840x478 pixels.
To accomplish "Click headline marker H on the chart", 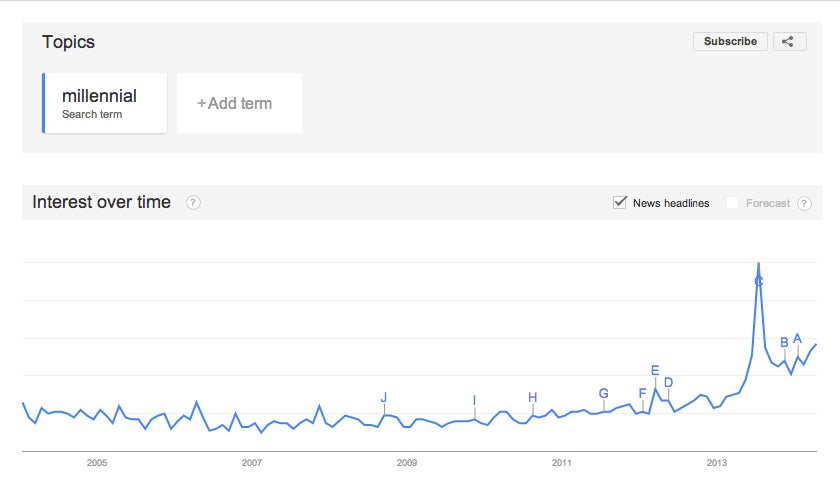I will click(x=532, y=397).
